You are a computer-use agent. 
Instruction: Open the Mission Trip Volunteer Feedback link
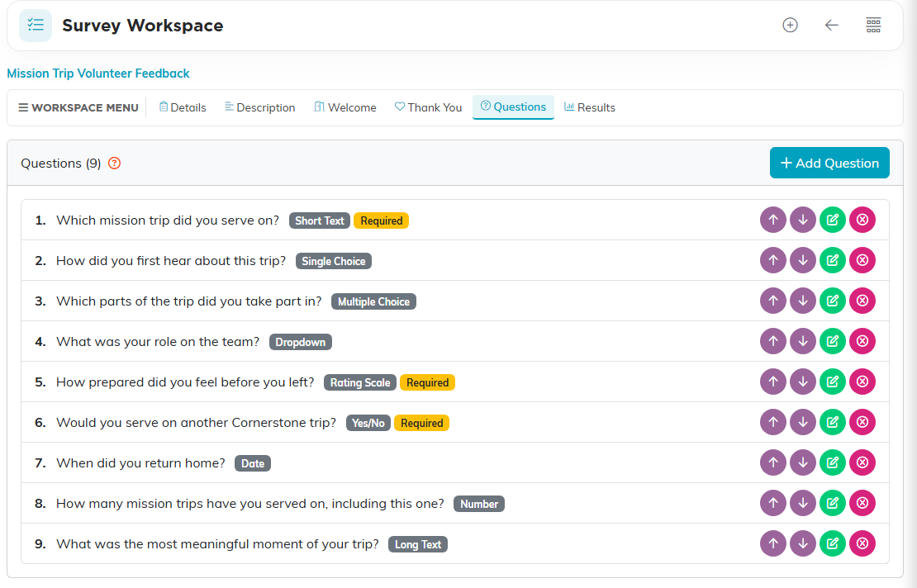98,73
